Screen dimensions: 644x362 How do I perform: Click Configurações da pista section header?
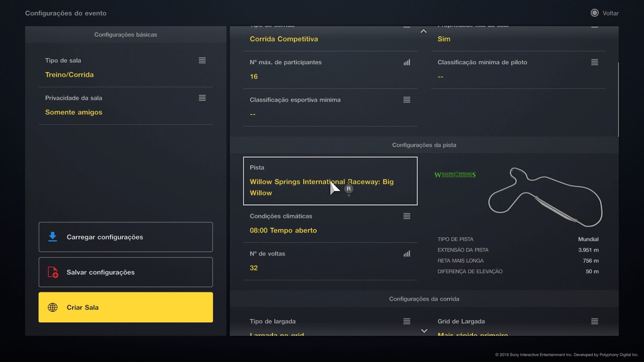coord(424,145)
